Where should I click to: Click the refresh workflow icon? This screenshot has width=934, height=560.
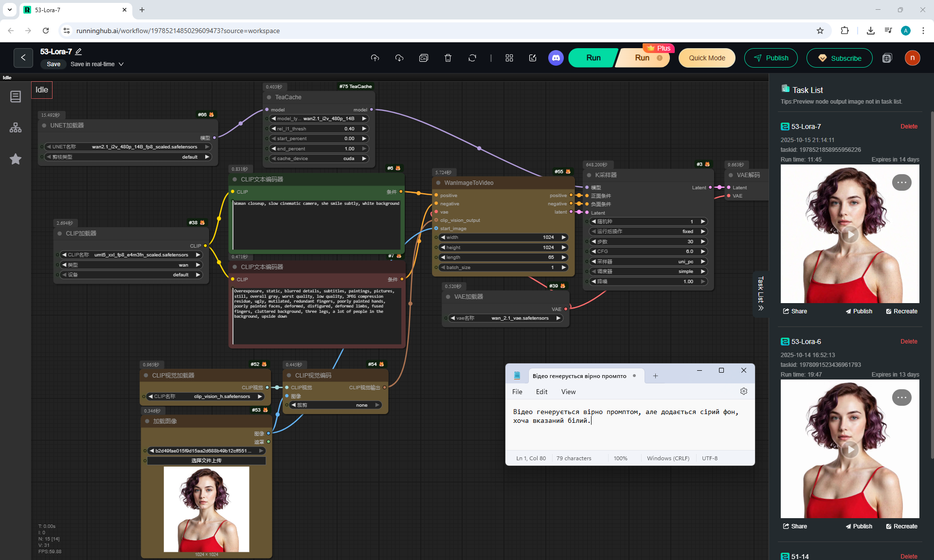click(x=472, y=58)
